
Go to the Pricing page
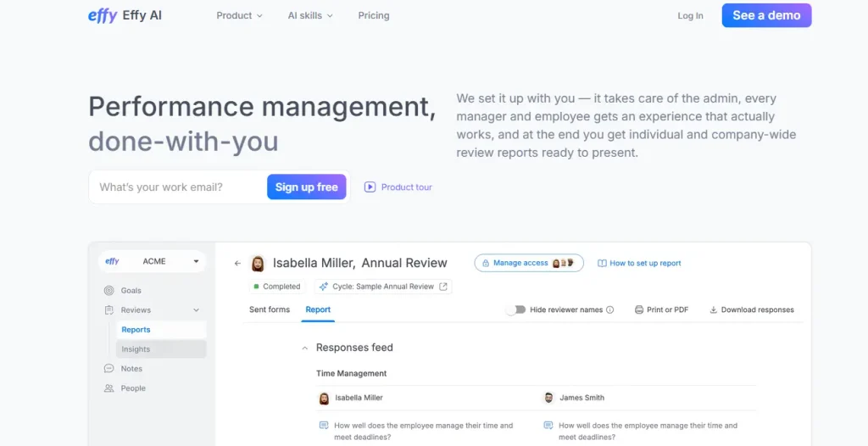click(x=374, y=15)
